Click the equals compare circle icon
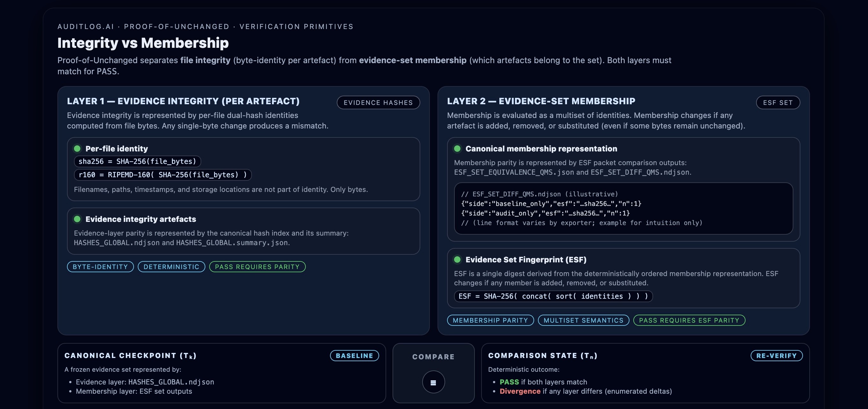 coord(433,382)
